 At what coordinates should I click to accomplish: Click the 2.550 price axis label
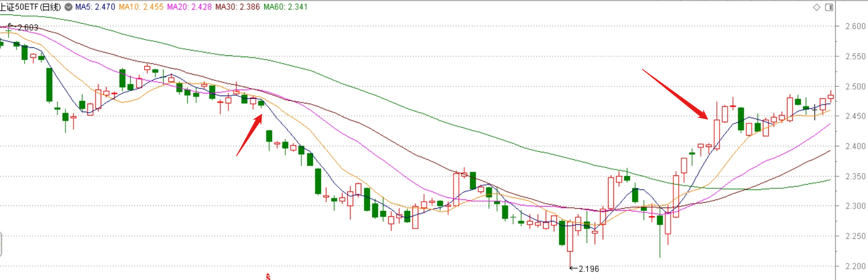pos(855,56)
